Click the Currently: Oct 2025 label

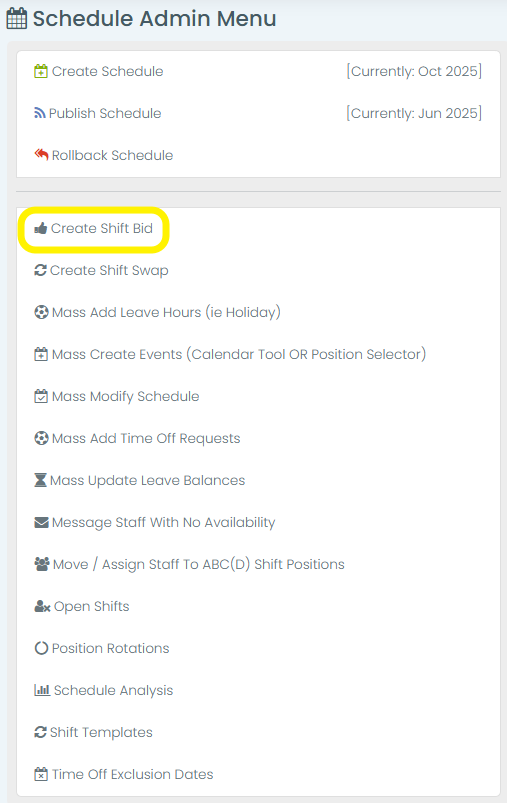pos(414,71)
